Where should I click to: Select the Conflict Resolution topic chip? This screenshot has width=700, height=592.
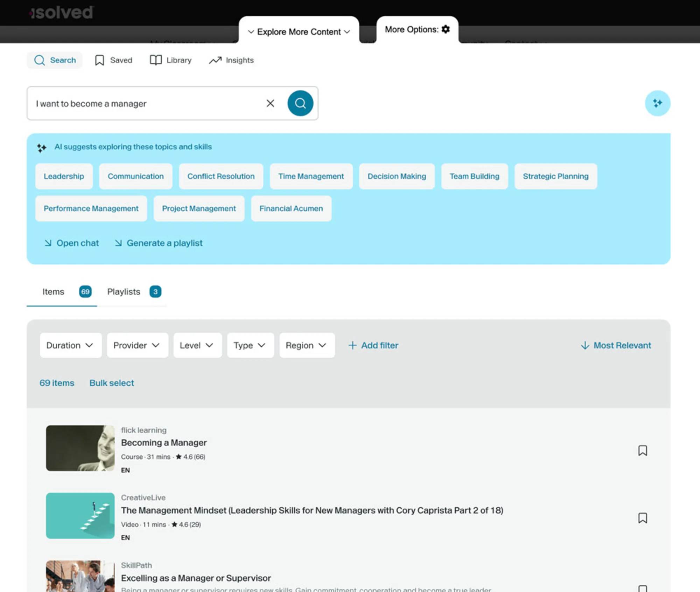221,177
